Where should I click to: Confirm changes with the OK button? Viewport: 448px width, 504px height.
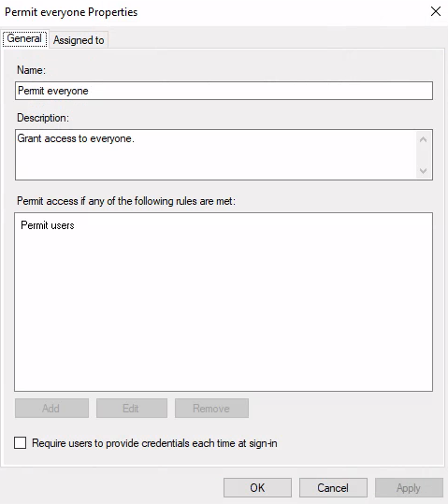coord(257,487)
